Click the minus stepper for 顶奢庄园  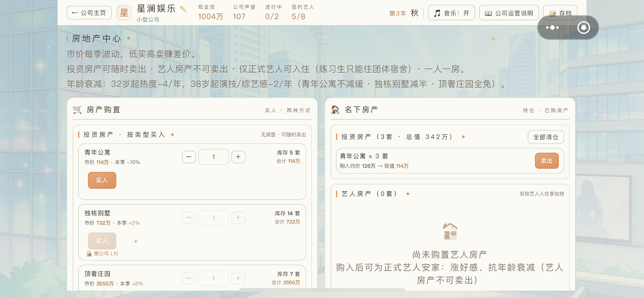pos(189,278)
